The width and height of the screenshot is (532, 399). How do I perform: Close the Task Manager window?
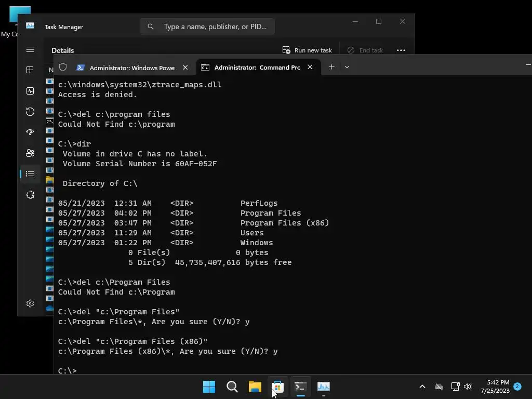[x=403, y=21]
